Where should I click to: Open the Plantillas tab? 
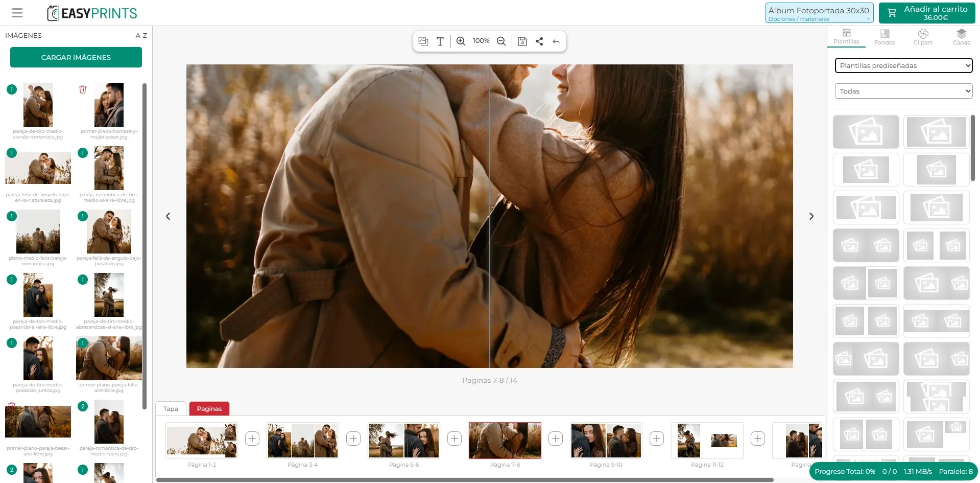pyautogui.click(x=846, y=37)
